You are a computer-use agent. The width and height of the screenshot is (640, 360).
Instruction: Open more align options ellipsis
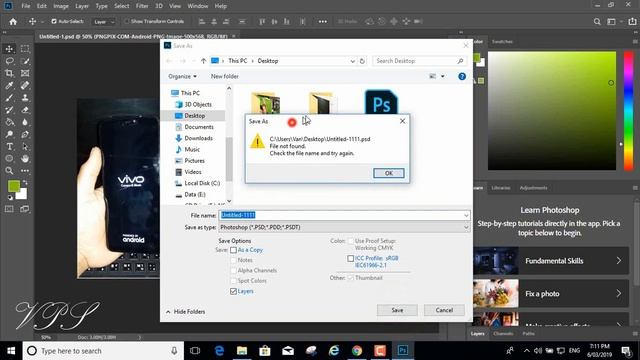click(x=322, y=22)
